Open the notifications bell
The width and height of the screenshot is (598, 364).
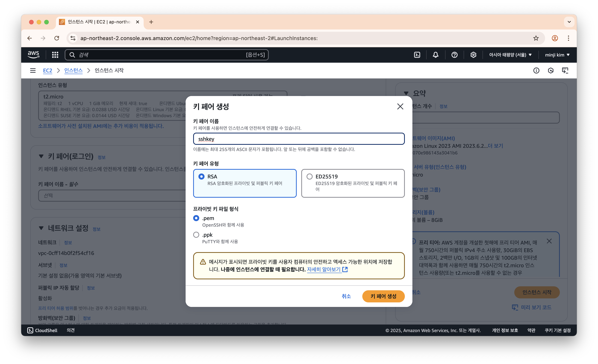pos(436,55)
